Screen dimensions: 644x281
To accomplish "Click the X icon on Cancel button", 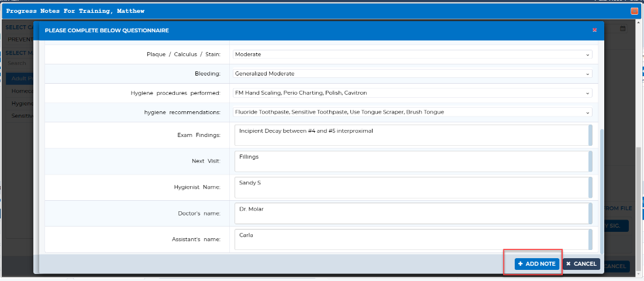I will click(569, 264).
